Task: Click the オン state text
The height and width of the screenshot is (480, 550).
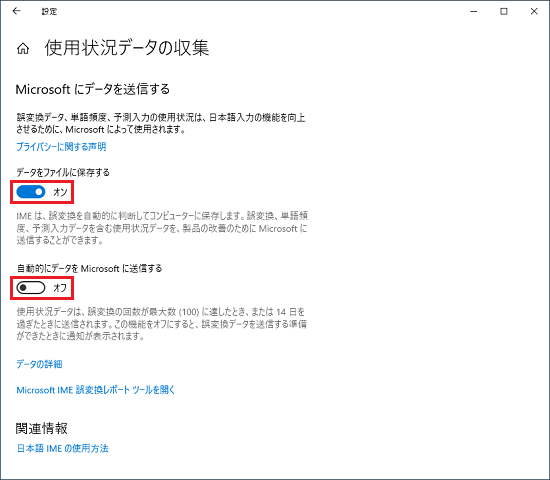Action: (x=60, y=192)
